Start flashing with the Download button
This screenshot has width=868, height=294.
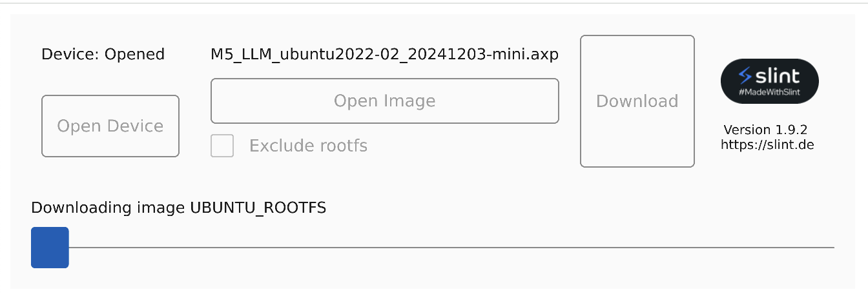click(x=637, y=101)
